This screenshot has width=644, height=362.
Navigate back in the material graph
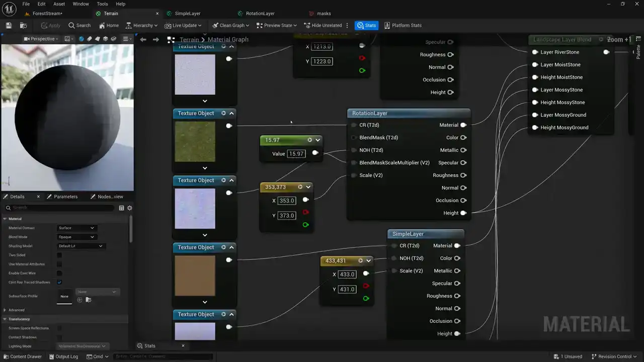(143, 40)
